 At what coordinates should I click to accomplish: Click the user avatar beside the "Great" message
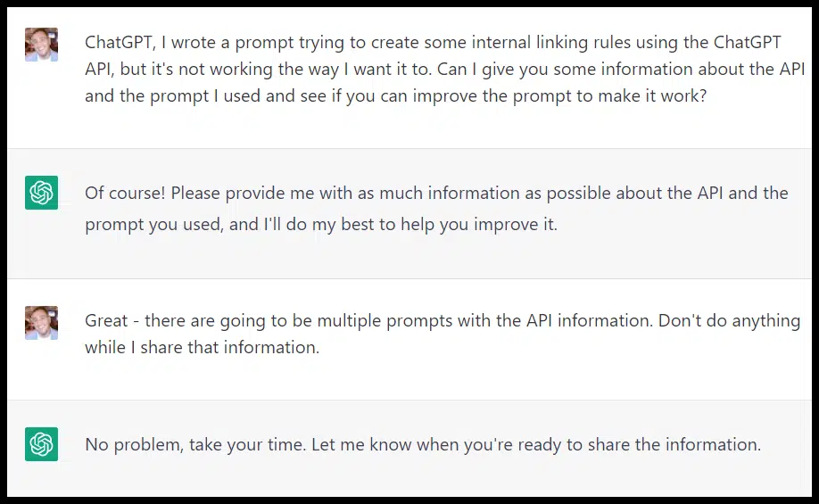pos(41,322)
